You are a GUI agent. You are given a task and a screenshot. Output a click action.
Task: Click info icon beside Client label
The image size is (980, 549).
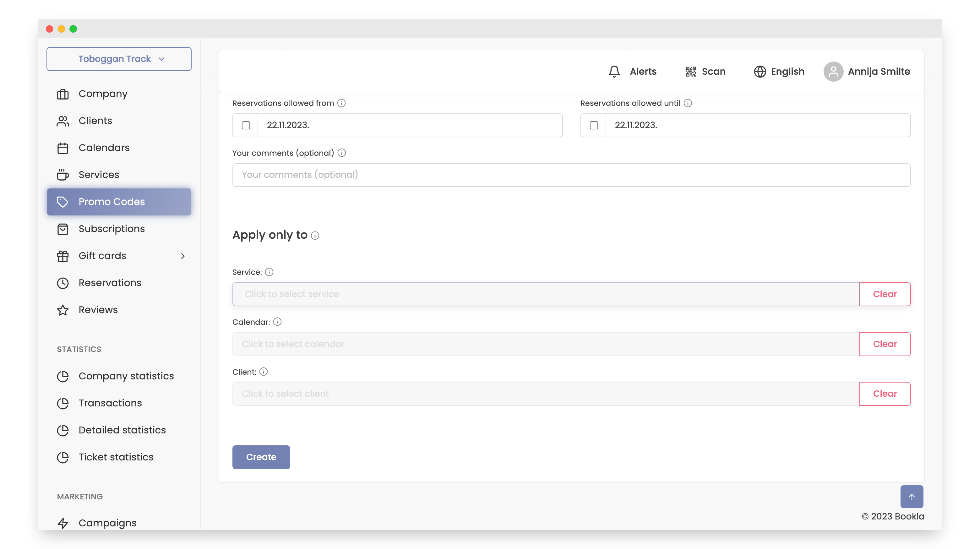point(263,372)
